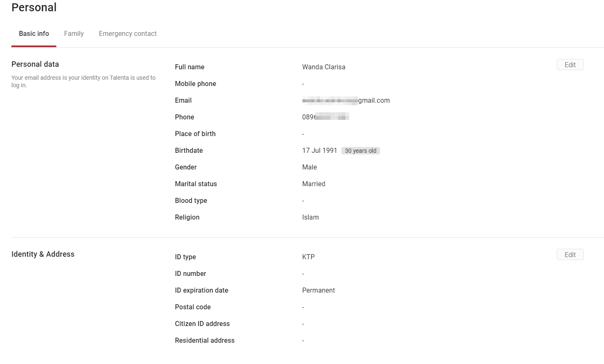The height and width of the screenshot is (364, 604).
Task: Open the Family tab
Action: click(74, 34)
